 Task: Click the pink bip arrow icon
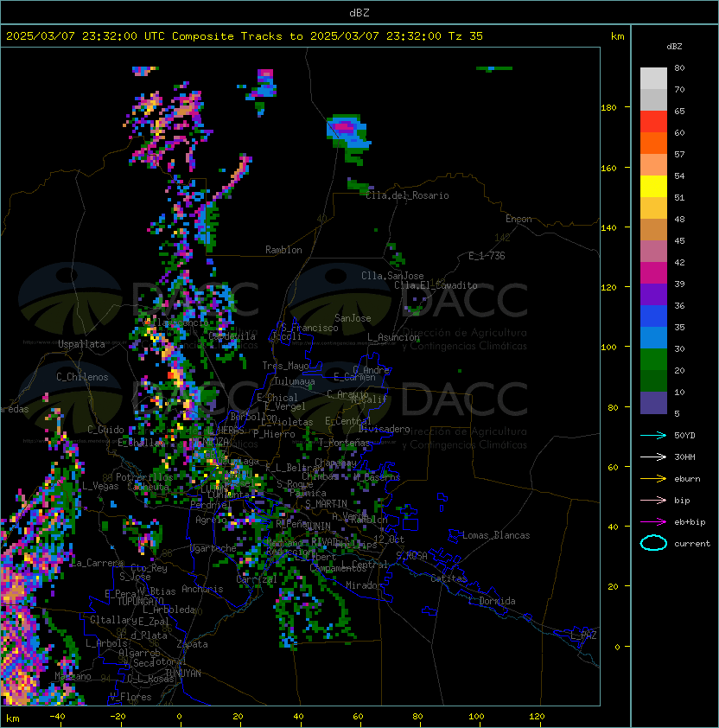(x=653, y=500)
